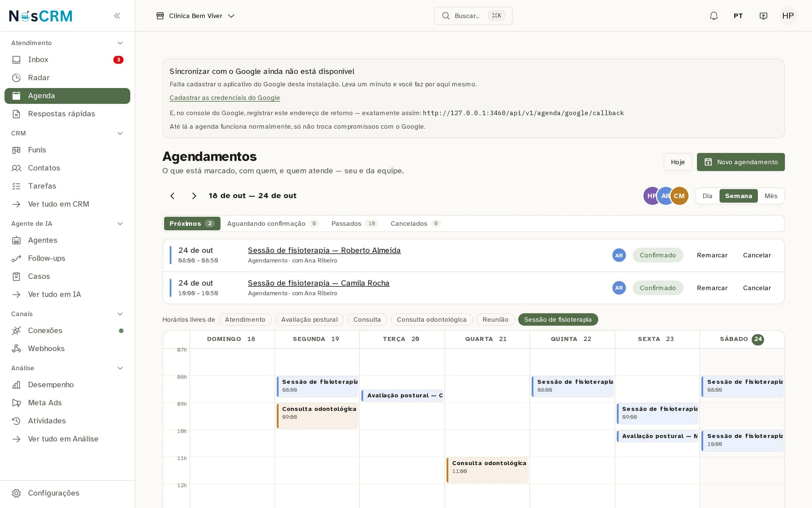
Task: Switch calendar to Semana view
Action: (x=738, y=196)
